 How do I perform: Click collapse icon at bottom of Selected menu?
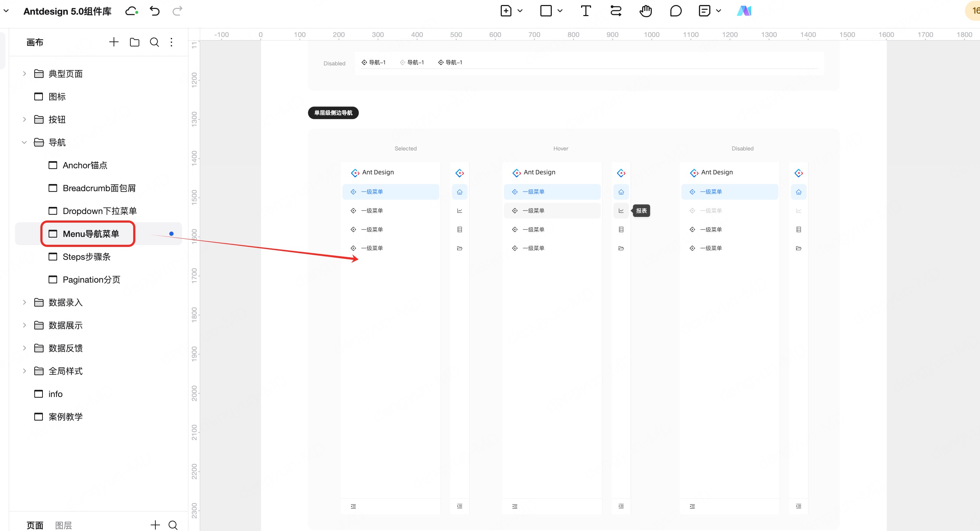tap(354, 506)
